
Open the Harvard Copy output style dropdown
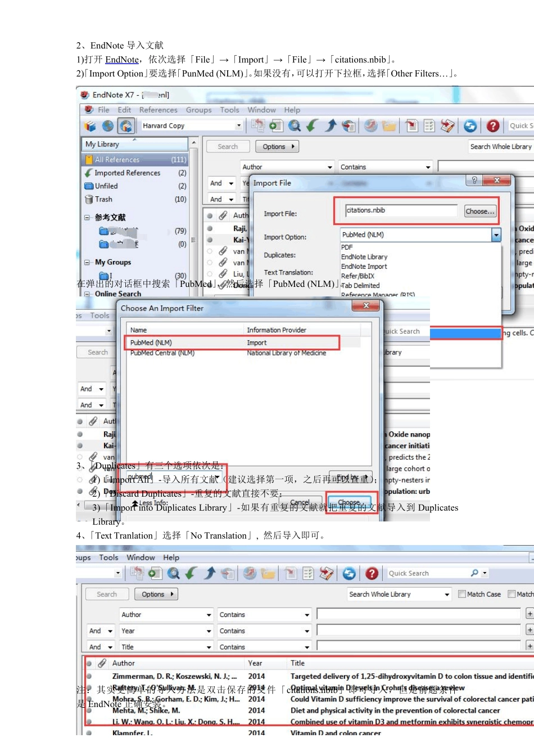[239, 126]
